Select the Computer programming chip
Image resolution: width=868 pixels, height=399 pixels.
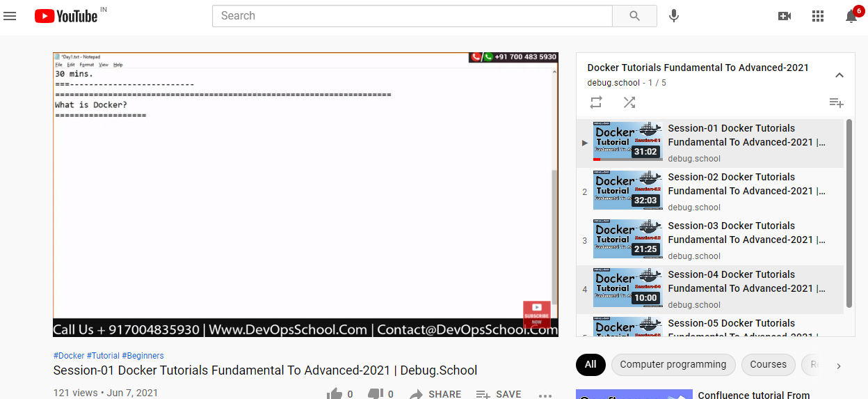click(673, 365)
